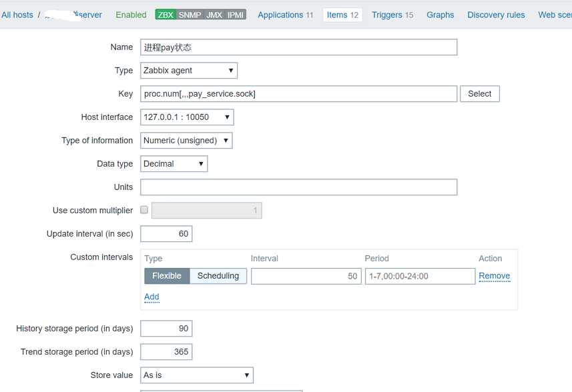Open the server host breadcrumb link
The height and width of the screenshot is (392, 572).
click(73, 15)
